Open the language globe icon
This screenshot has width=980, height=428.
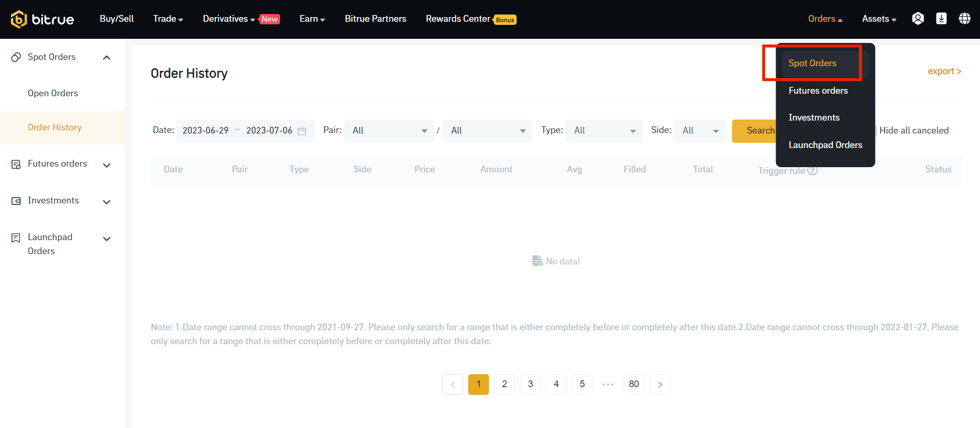pos(964,19)
